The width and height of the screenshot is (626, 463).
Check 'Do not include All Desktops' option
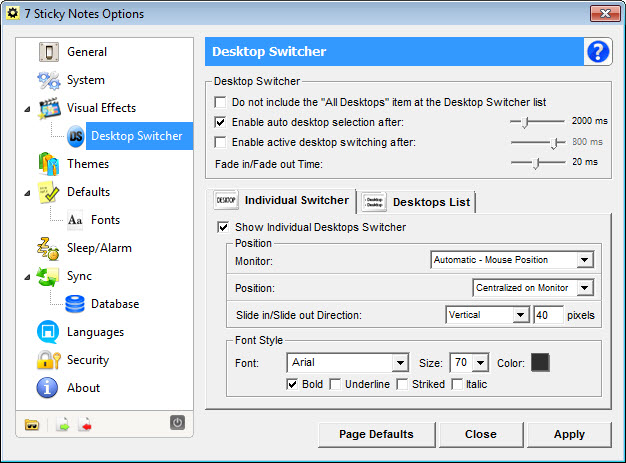[x=220, y=102]
